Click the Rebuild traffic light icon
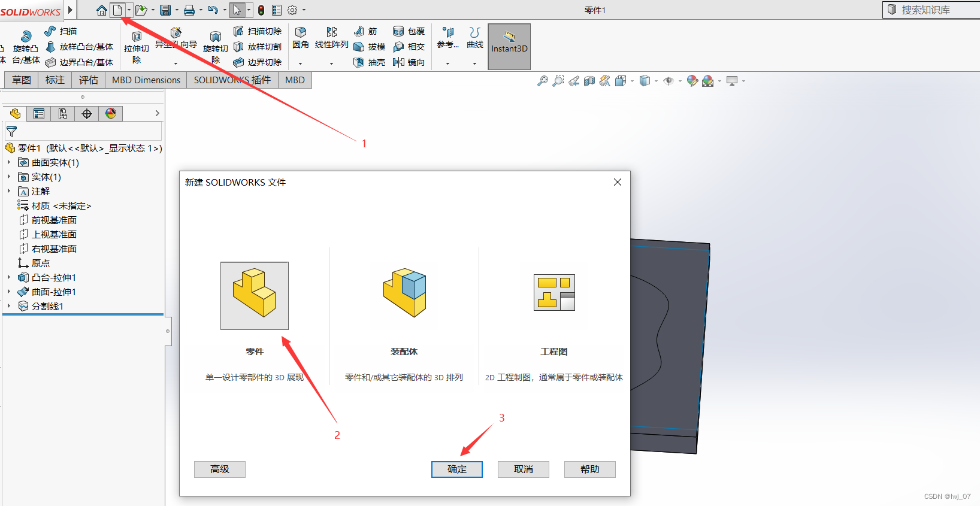 261,10
